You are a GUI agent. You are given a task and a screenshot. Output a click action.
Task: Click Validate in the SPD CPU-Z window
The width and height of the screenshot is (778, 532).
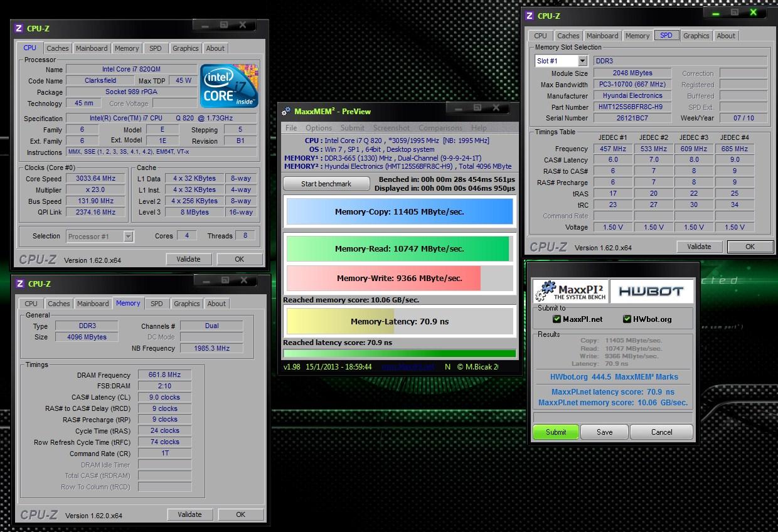tap(699, 247)
